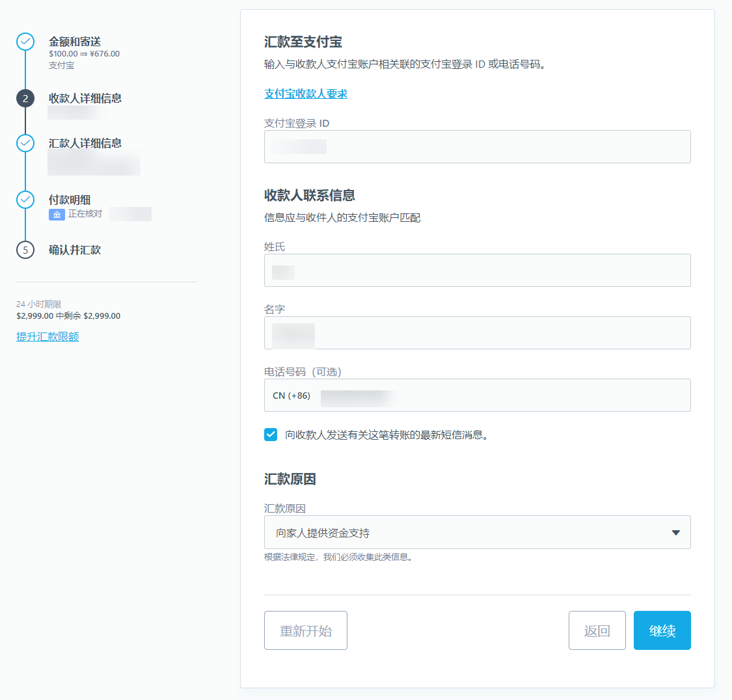Focus the 姓氏 input field
Image resolution: width=732 pixels, height=700 pixels.
coord(477,270)
